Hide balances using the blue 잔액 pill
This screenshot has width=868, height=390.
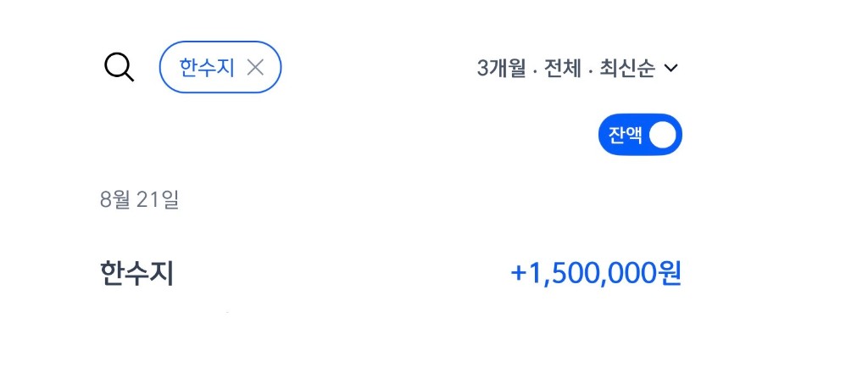coord(640,135)
